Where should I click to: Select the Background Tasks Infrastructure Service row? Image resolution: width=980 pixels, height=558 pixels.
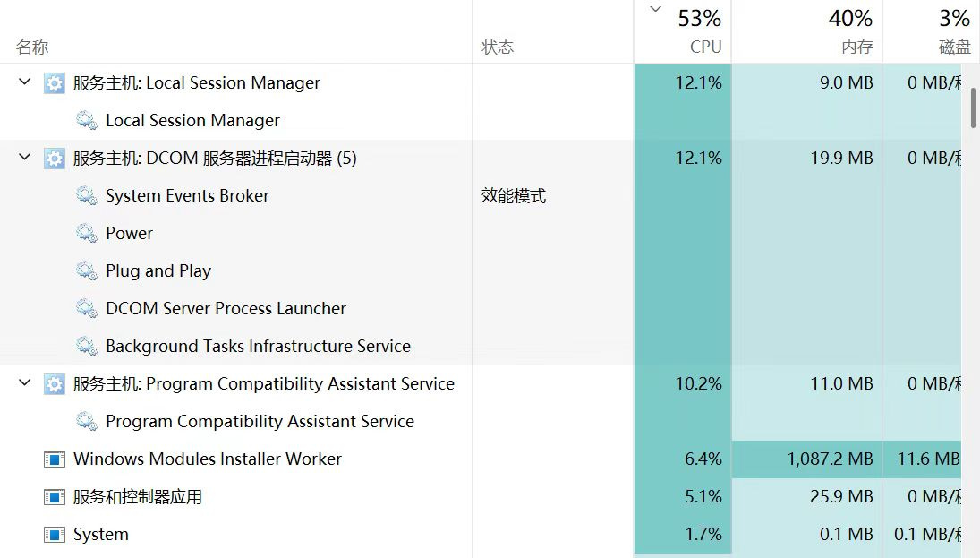pos(258,347)
